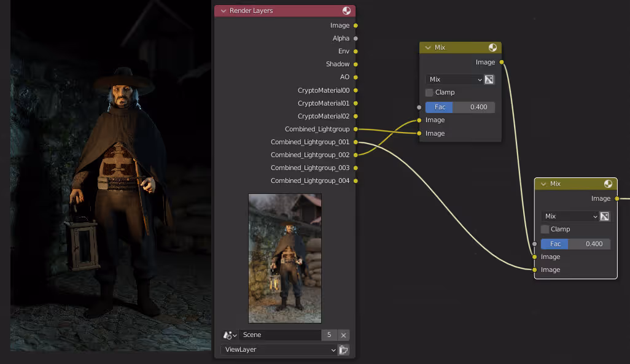The image size is (630, 364).
Task: Click the Scene name field
Action: coord(279,335)
